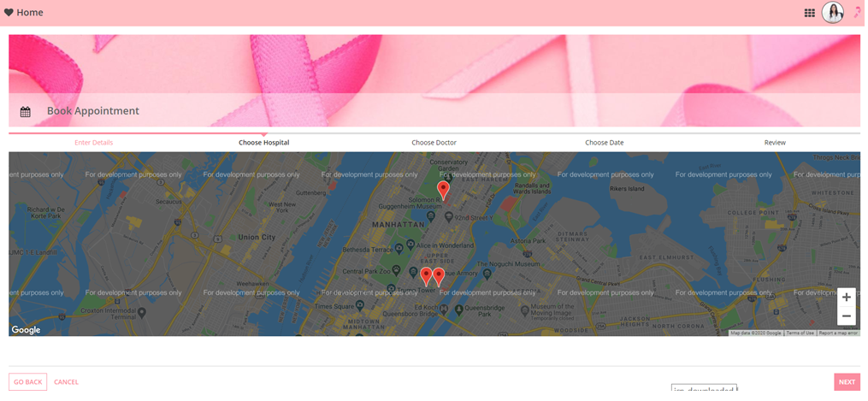Screen dimensions: 868x401
Task: Open the Choose Date step
Action: (x=605, y=143)
